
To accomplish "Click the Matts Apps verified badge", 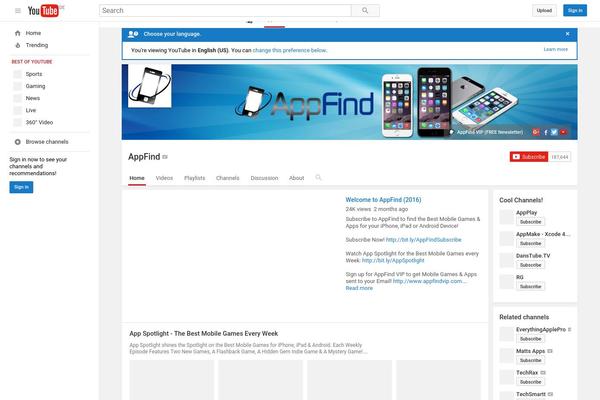I will pyautogui.click(x=550, y=351).
